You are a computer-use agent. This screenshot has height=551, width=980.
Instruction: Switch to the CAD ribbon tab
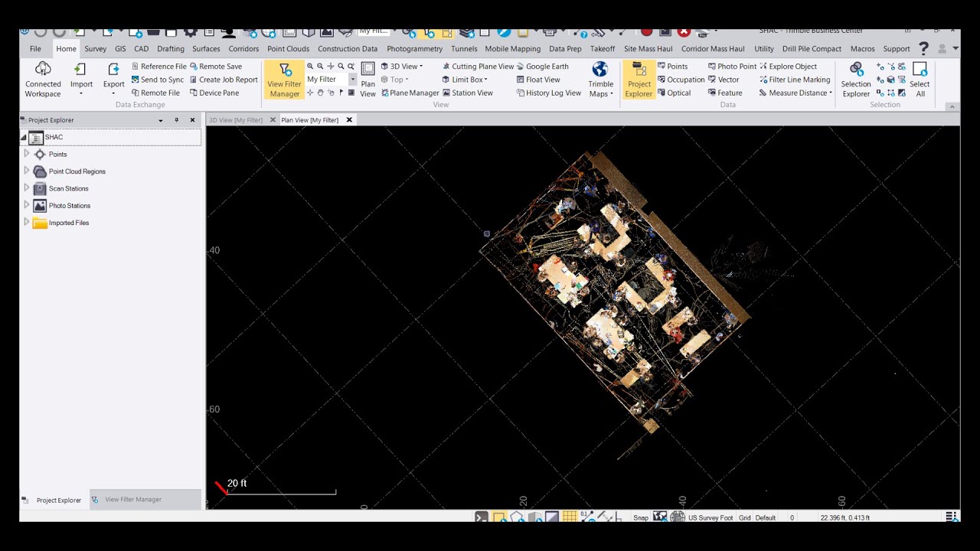click(x=142, y=48)
